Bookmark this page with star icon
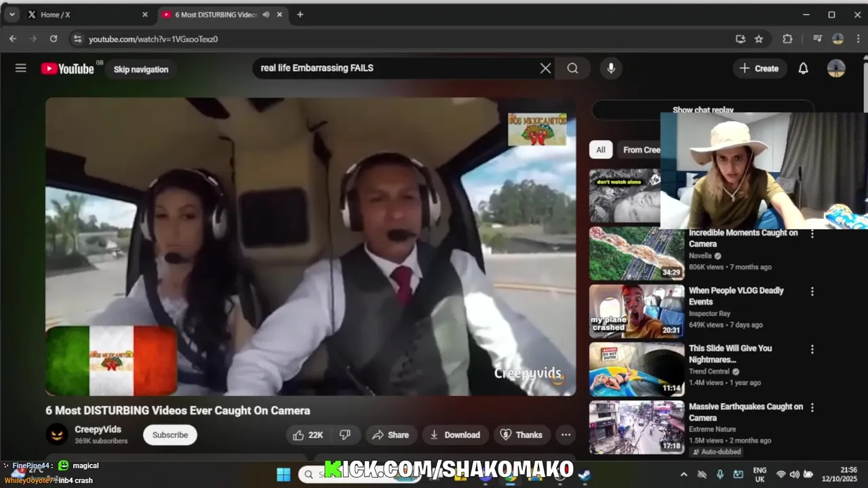The height and width of the screenshot is (488, 868). tap(759, 39)
